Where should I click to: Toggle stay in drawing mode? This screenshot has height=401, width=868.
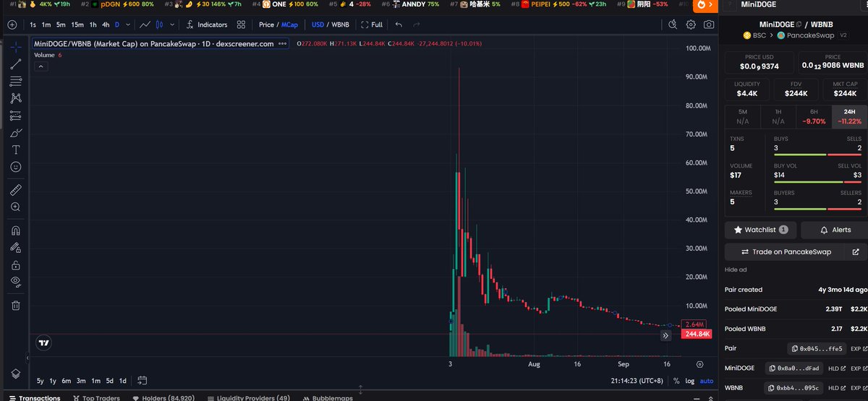coord(16,248)
